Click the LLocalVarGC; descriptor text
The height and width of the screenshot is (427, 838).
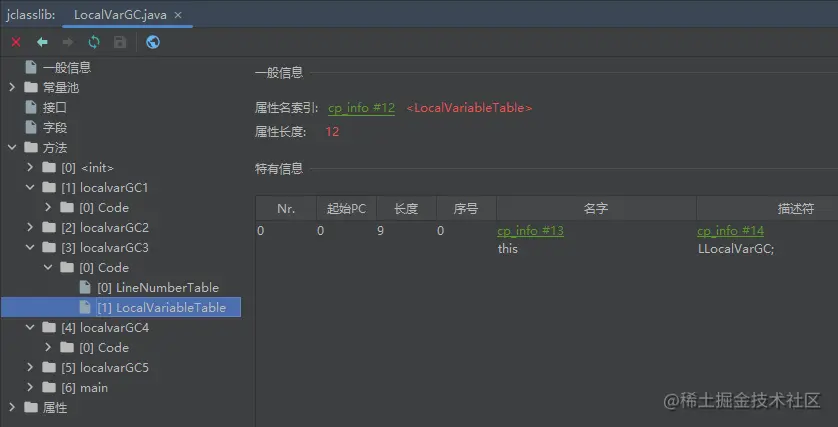736,249
